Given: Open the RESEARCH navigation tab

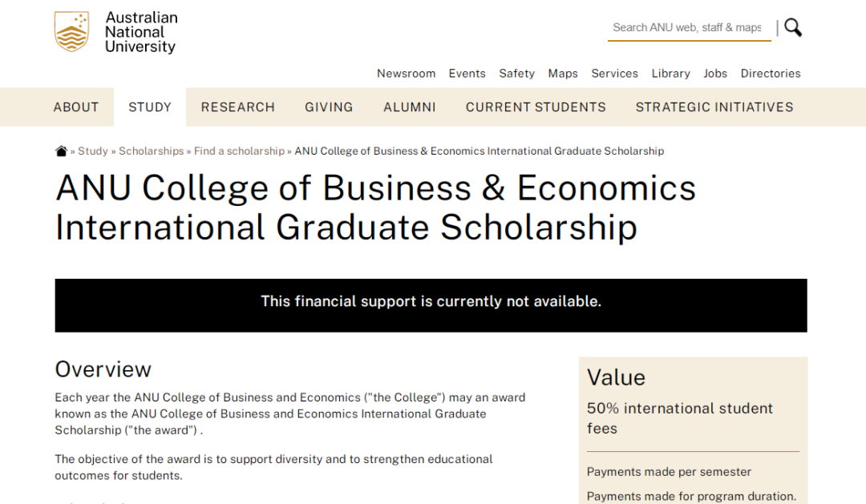Looking at the screenshot, I should point(237,107).
